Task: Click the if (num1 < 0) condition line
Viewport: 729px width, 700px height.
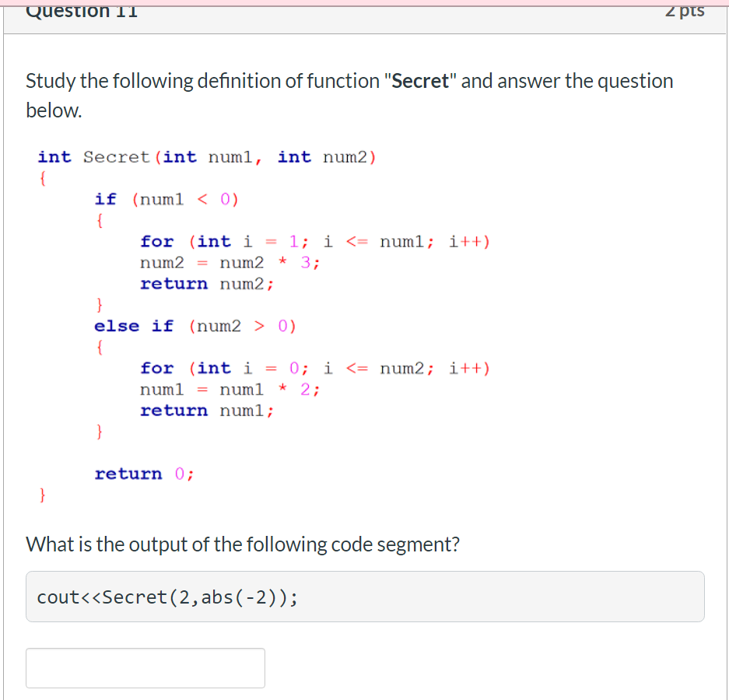Action: [x=167, y=199]
